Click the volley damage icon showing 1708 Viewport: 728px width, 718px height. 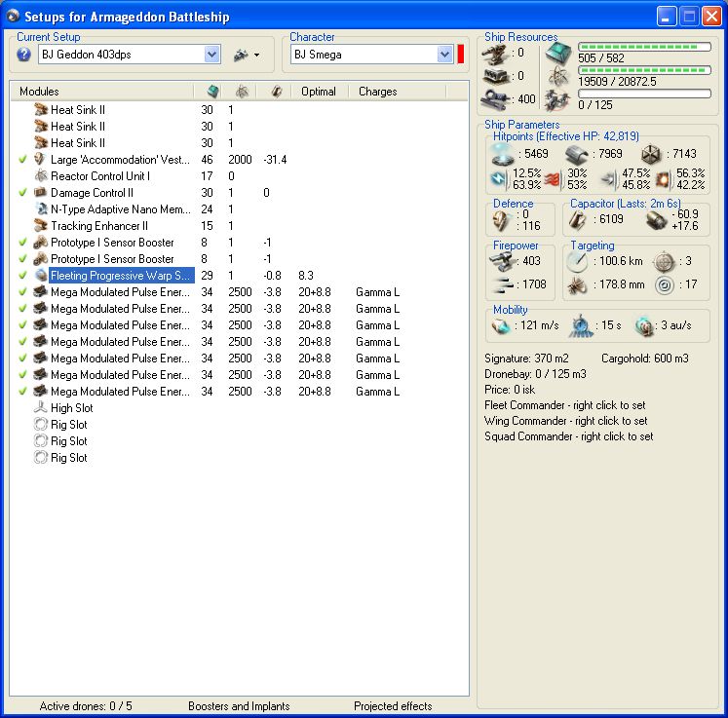click(x=503, y=284)
